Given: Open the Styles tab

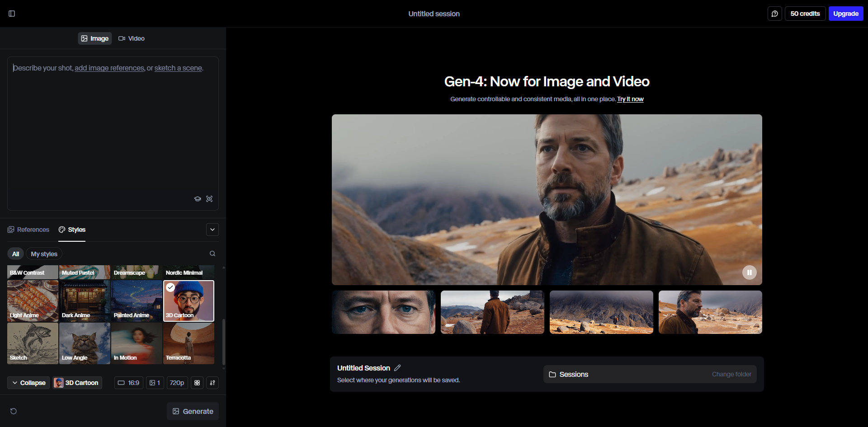Looking at the screenshot, I should pos(72,230).
